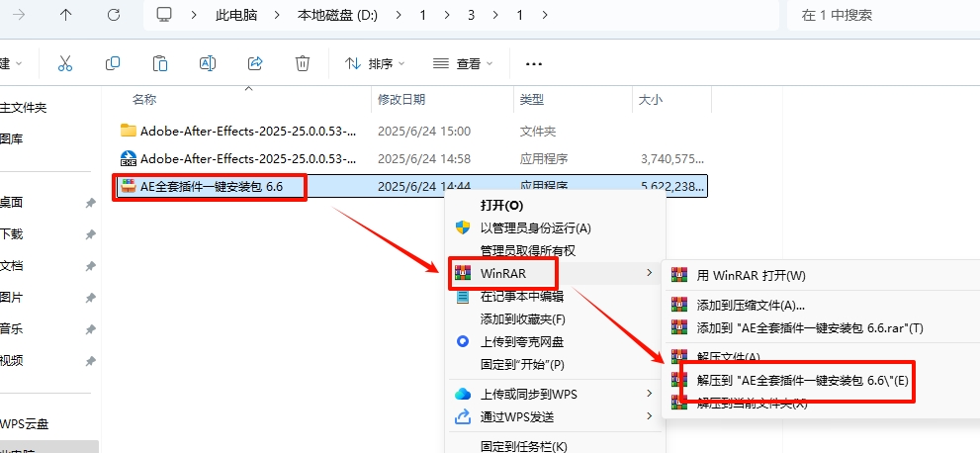Click chevron after 此电脑 in address bar
980x453 pixels.
click(x=278, y=15)
